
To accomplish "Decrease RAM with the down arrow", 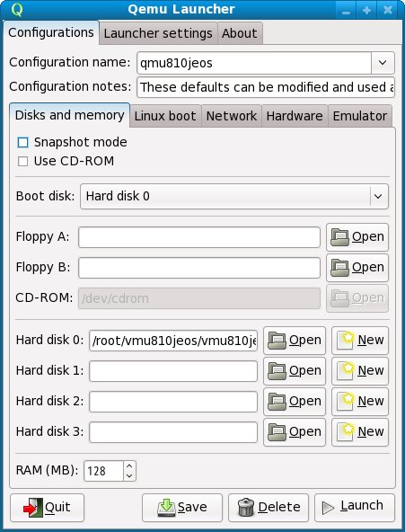I will click(129, 475).
